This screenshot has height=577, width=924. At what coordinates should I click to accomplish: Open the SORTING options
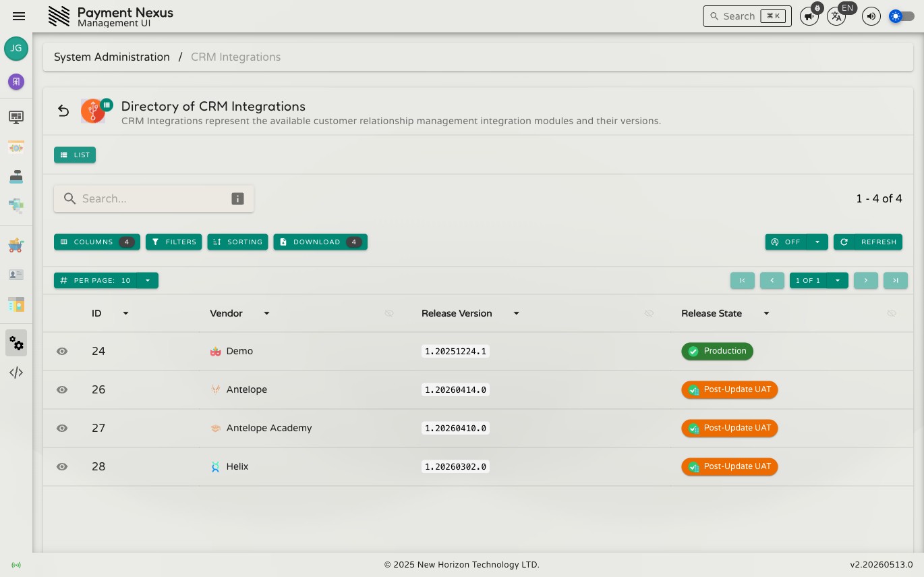pyautogui.click(x=237, y=242)
